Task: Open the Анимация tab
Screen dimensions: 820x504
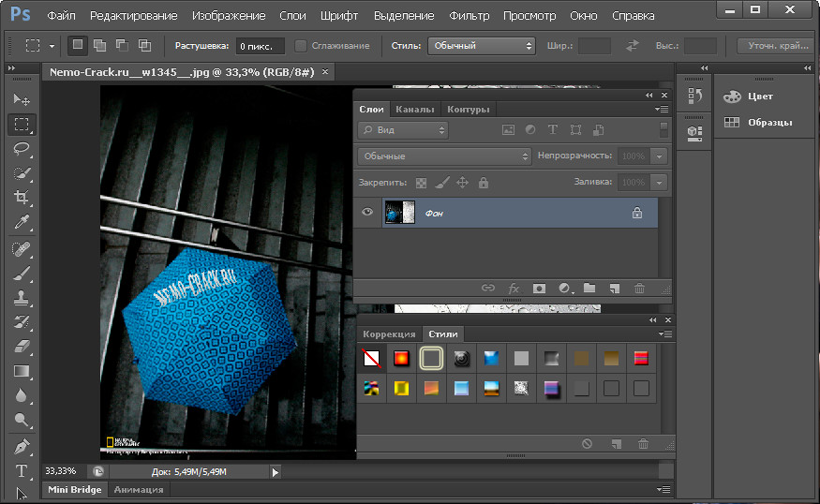Action: [139, 490]
